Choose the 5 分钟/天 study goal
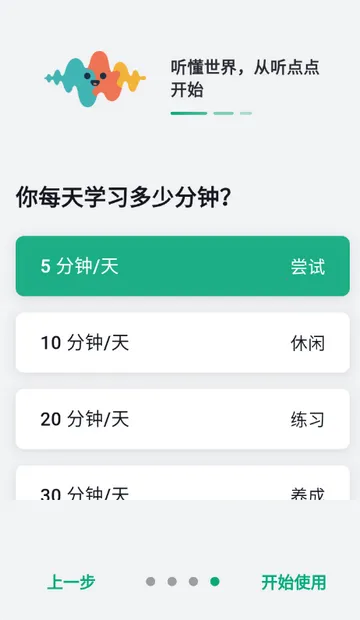 [x=182, y=266]
